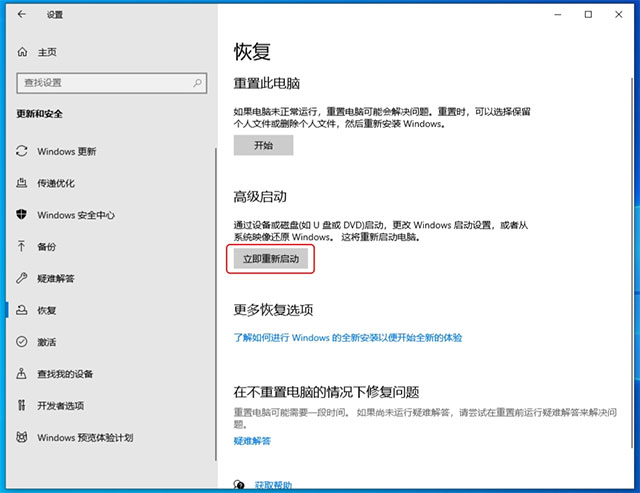Click the blue 疑难解答 link
This screenshot has height=493, width=640.
pos(252,441)
